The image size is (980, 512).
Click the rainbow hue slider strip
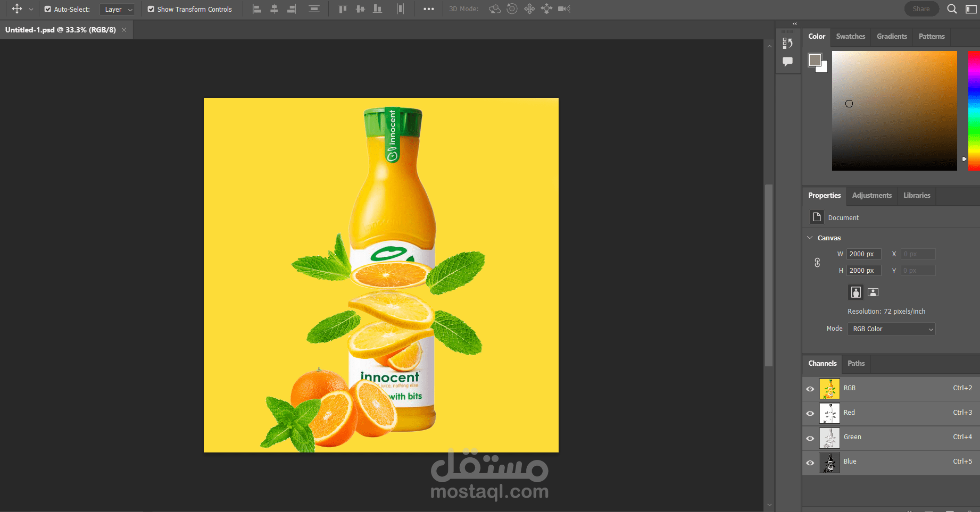tap(974, 111)
